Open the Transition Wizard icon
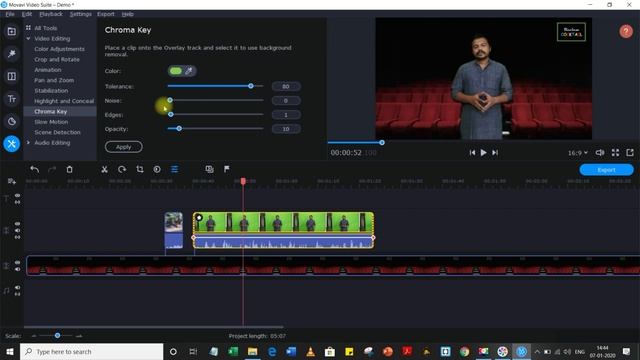Screen dimensions: 640x360 click(x=209, y=169)
